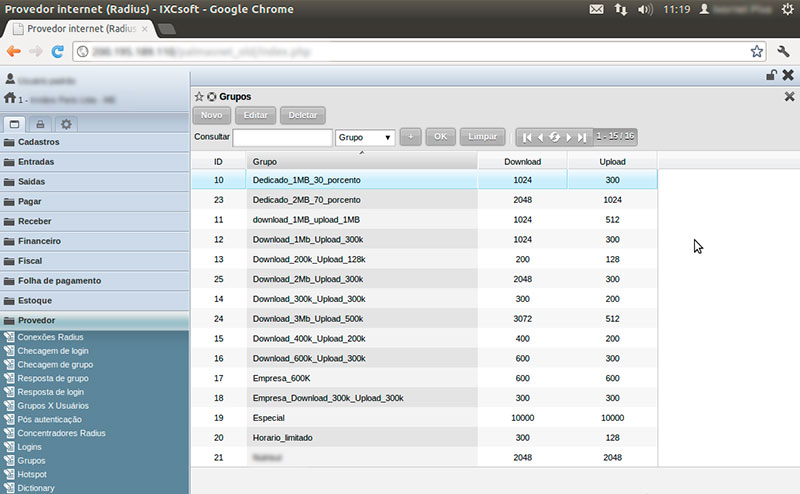Expand the Saídas menu folder

point(94,182)
